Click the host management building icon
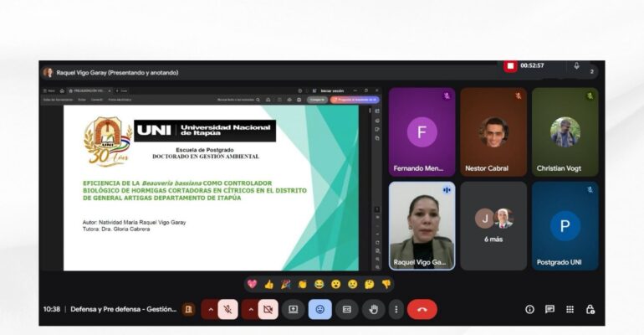The width and height of the screenshot is (644, 335). point(188,310)
